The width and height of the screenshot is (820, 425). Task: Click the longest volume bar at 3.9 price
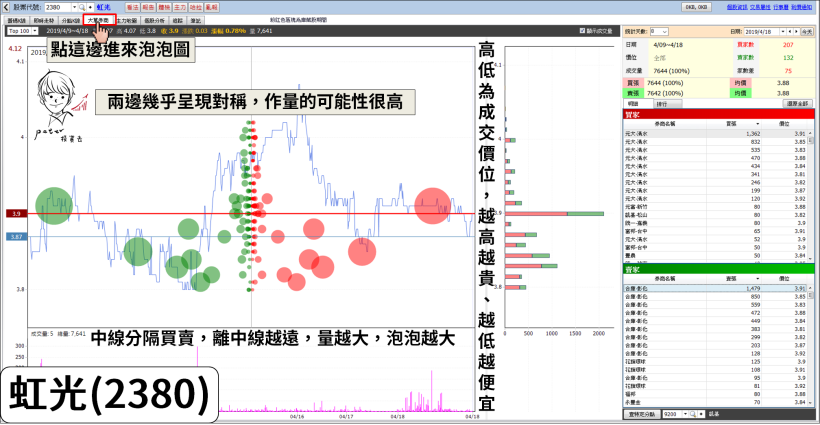pyautogui.click(x=554, y=213)
